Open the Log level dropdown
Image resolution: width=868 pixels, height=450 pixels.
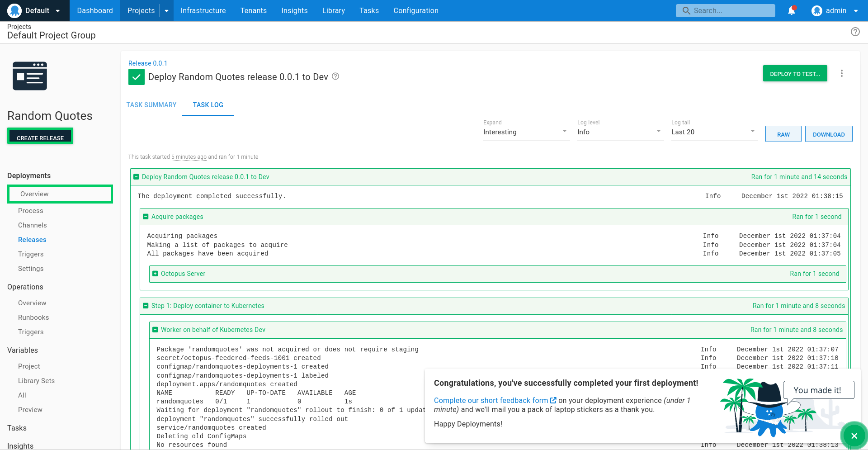[620, 132]
